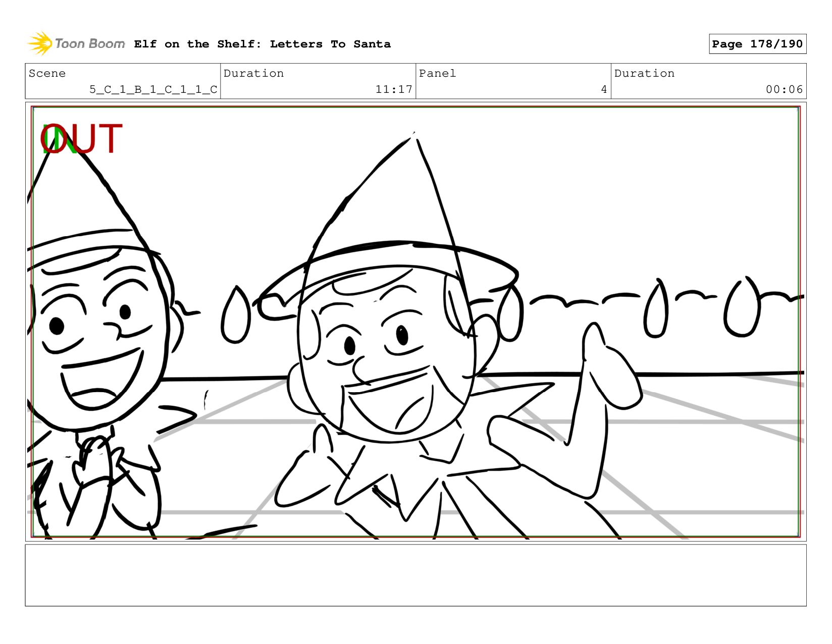This screenshot has width=832, height=644.
Task: Click the red 'OUT' marker overlay
Action: click(81, 139)
